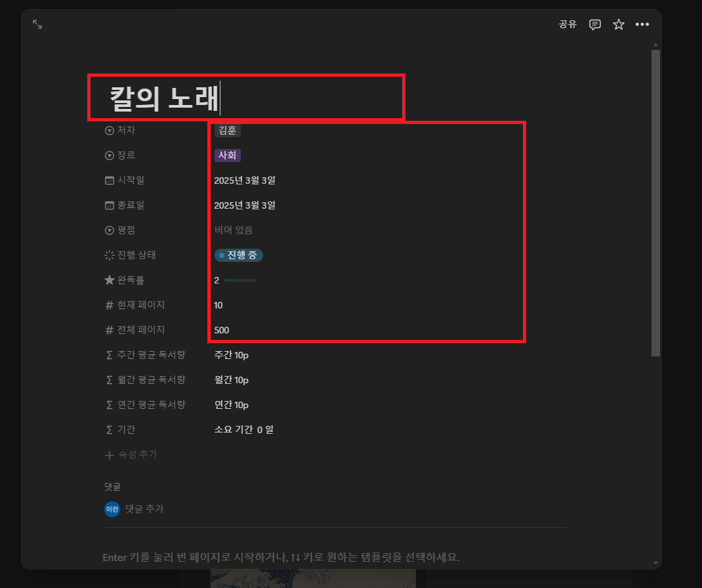This screenshot has width=702, height=588.
Task: Click the 저자 property label
Action: pos(126,131)
